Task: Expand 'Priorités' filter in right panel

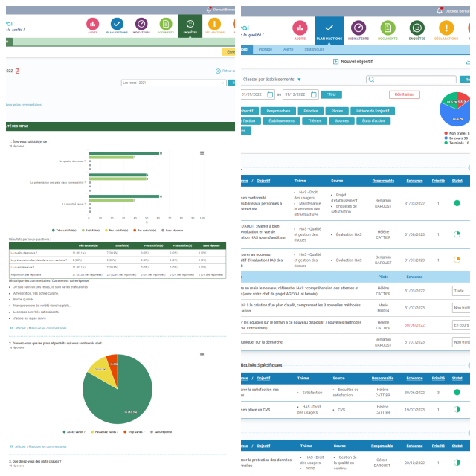Action: pyautogui.click(x=311, y=111)
